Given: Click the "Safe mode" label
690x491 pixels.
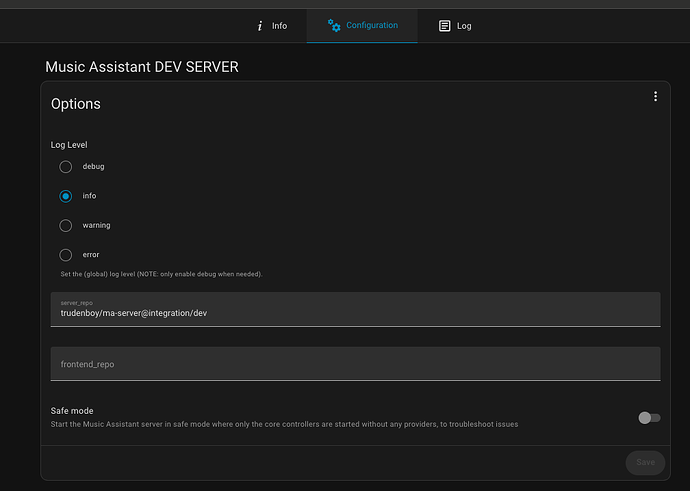Looking at the screenshot, I should click(x=72, y=411).
